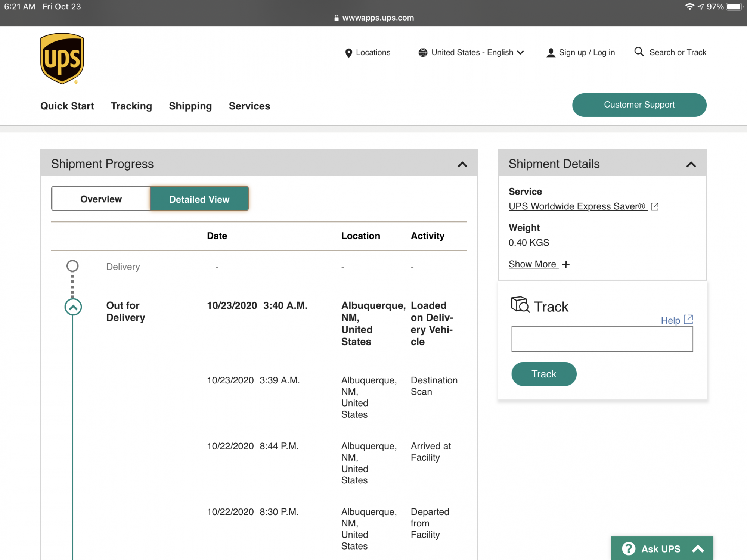Click the empty Delivery progress circle
The height and width of the screenshot is (560, 747).
coord(72,266)
